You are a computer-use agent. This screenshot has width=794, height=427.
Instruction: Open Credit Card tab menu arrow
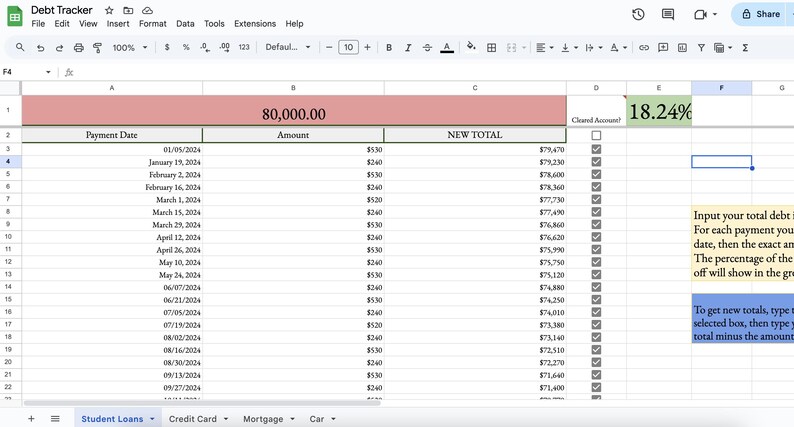point(226,419)
